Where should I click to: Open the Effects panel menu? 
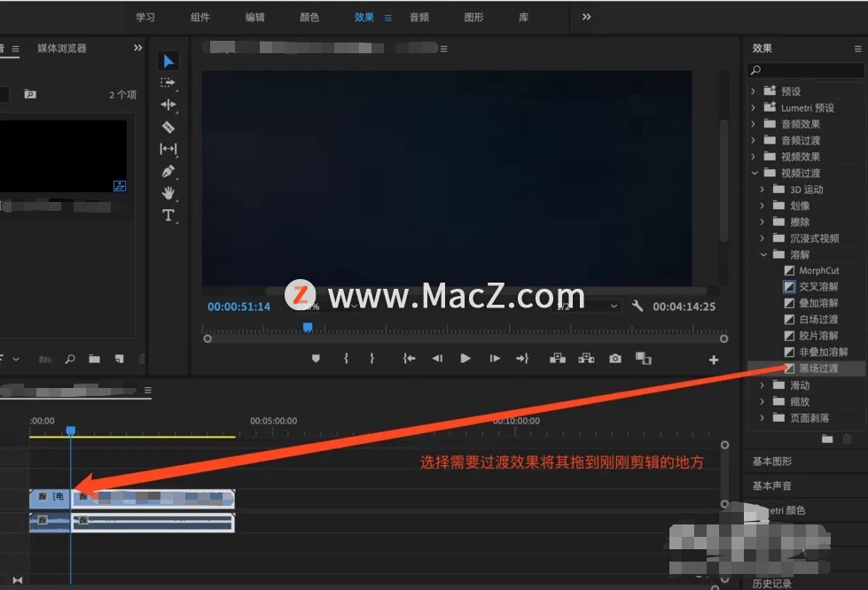[858, 49]
